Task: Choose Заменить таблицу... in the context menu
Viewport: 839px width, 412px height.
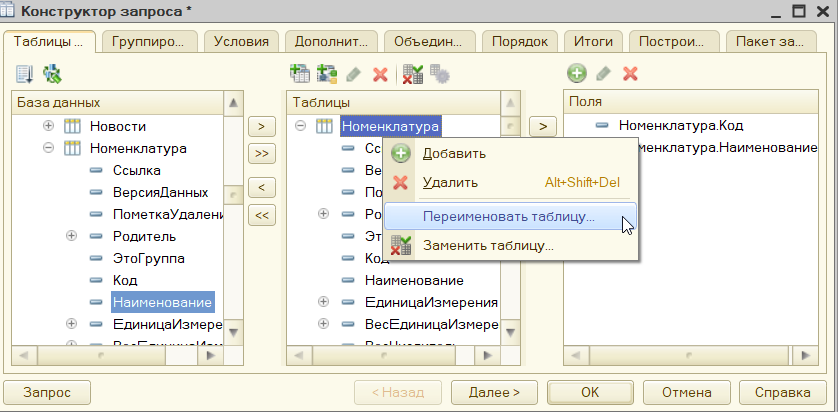Action: pyautogui.click(x=510, y=246)
